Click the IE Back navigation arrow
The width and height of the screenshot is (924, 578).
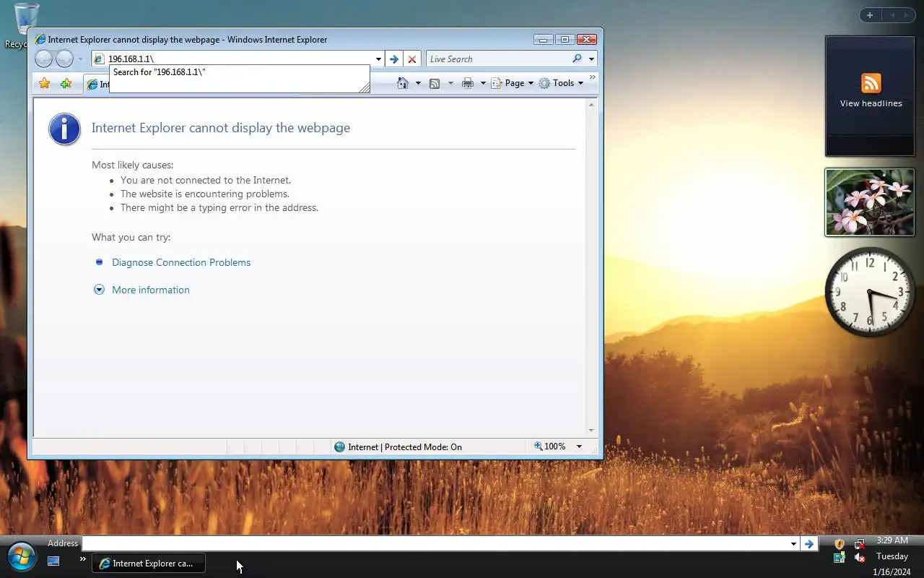[x=43, y=59]
